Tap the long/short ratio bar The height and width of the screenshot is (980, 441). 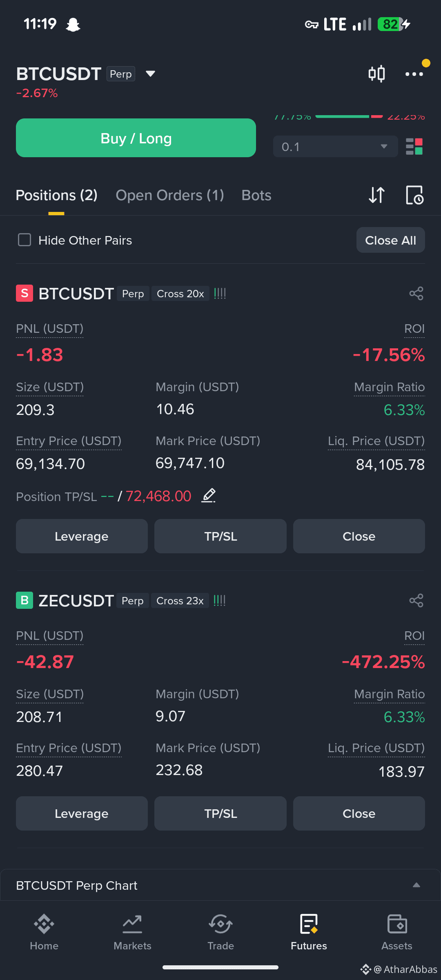(349, 117)
